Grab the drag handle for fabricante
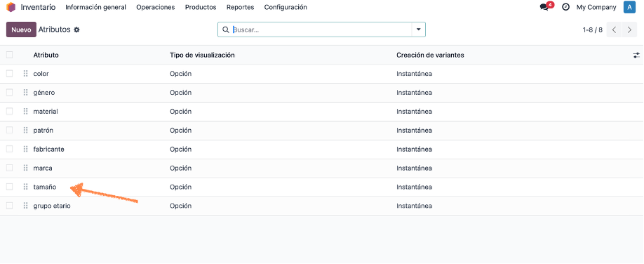The width and height of the screenshot is (644, 264). [25, 150]
